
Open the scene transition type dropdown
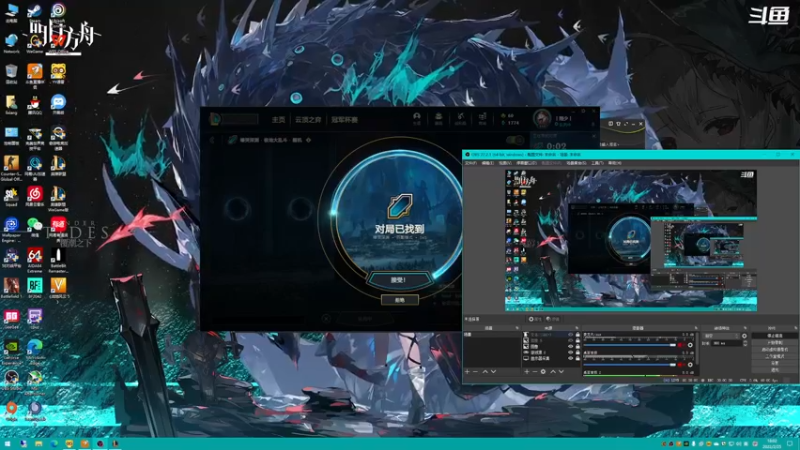pos(721,336)
